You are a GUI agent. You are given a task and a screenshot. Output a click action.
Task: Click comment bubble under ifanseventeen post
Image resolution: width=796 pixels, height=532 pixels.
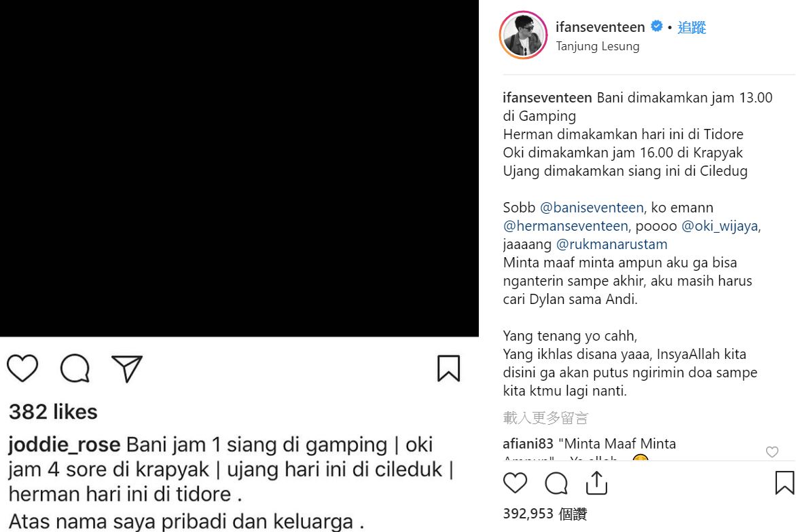pos(556,483)
